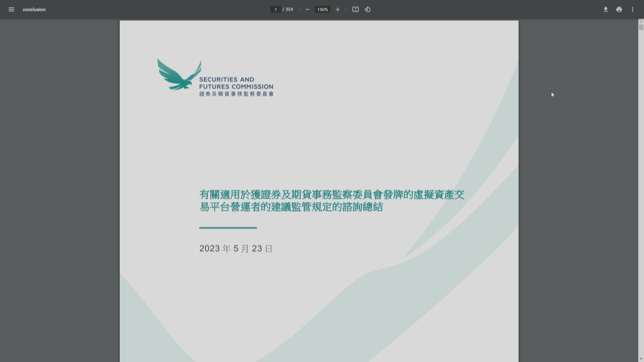Click the 150% zoom level field
This screenshot has width=644, height=362.
322,9
